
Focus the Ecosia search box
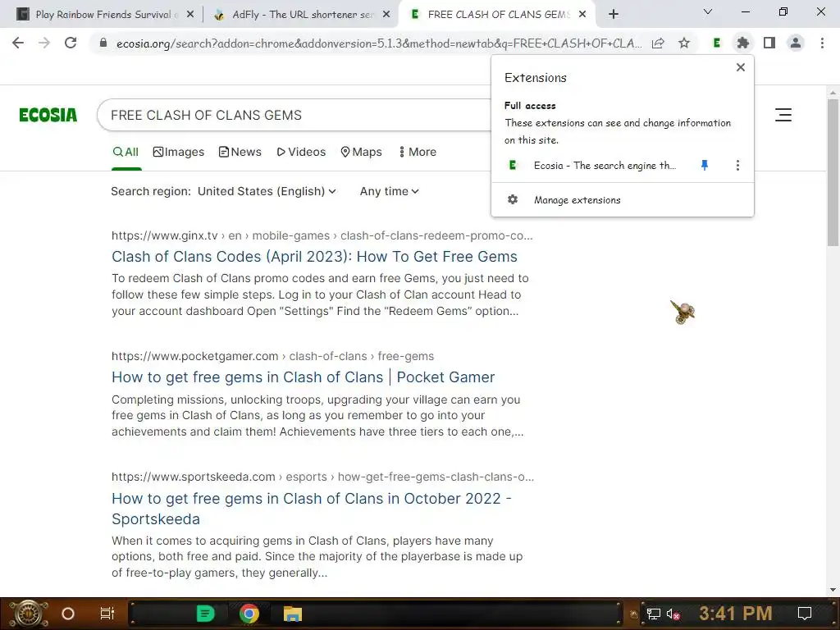pos(294,115)
